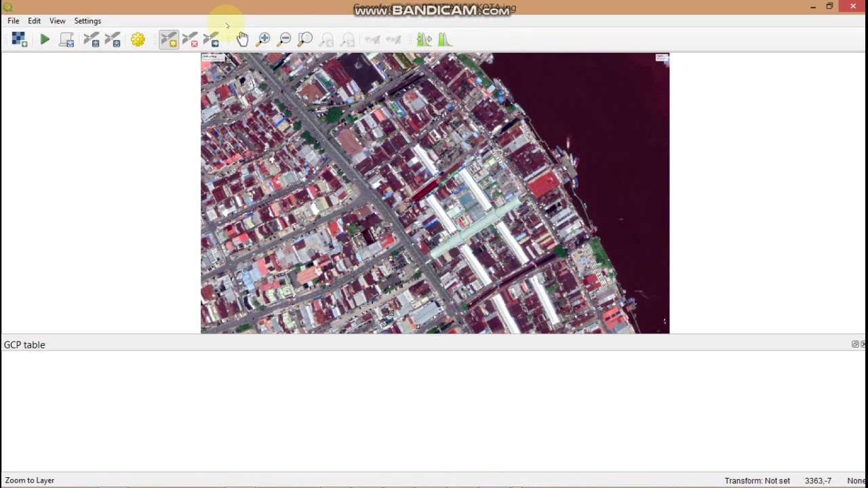Click the "Transform: Not set" status text
Screen dimensions: 868x488
[757, 481]
